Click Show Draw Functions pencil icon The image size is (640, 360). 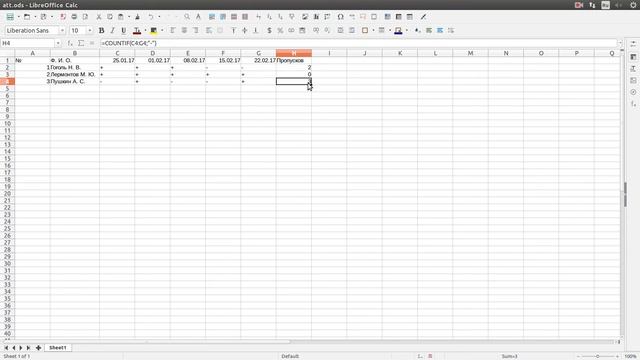point(423,17)
